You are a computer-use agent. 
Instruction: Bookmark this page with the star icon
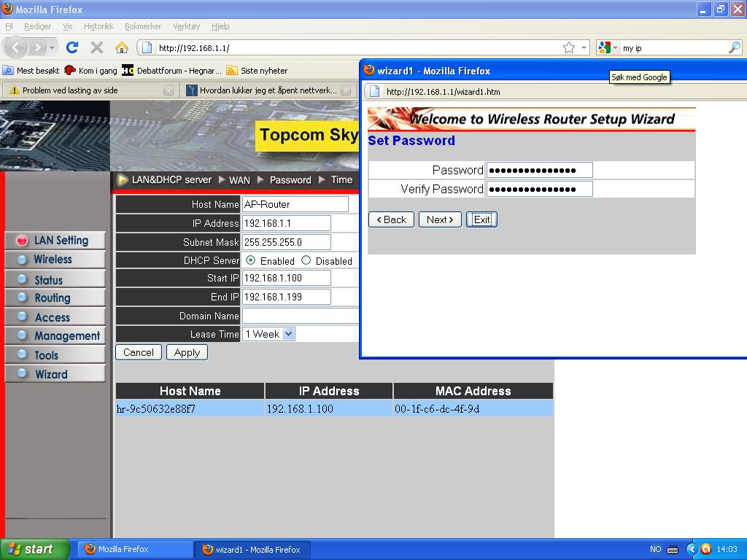point(568,47)
